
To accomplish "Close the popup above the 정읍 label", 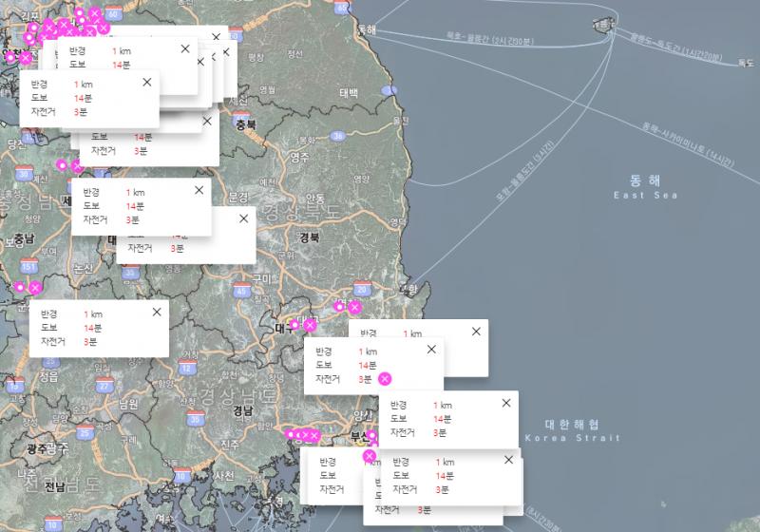I will point(157,312).
